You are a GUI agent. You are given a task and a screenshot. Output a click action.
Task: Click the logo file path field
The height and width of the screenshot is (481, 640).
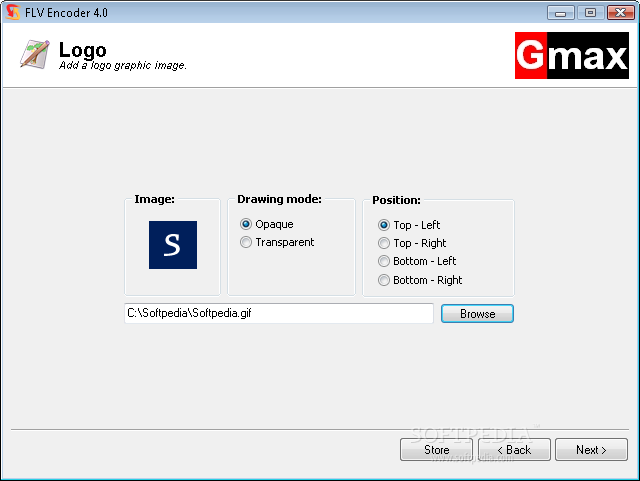pyautogui.click(x=279, y=313)
